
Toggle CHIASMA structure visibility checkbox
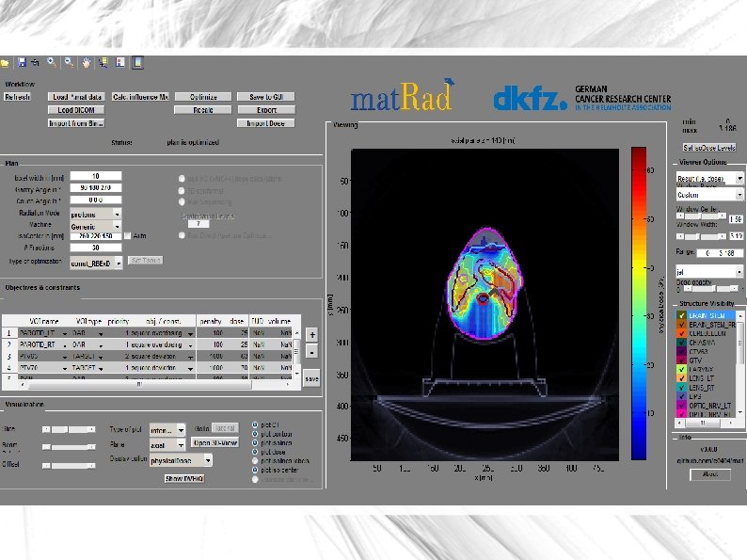[x=682, y=343]
